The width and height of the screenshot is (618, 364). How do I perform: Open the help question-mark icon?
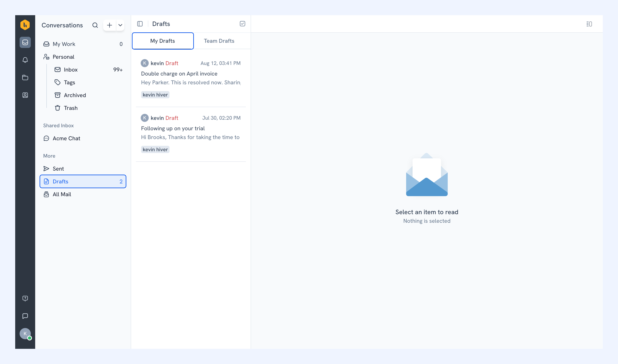25,298
